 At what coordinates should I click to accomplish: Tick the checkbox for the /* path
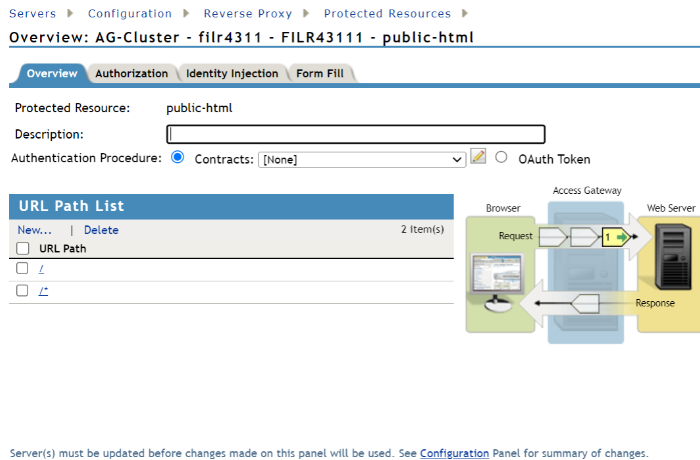[x=22, y=290]
